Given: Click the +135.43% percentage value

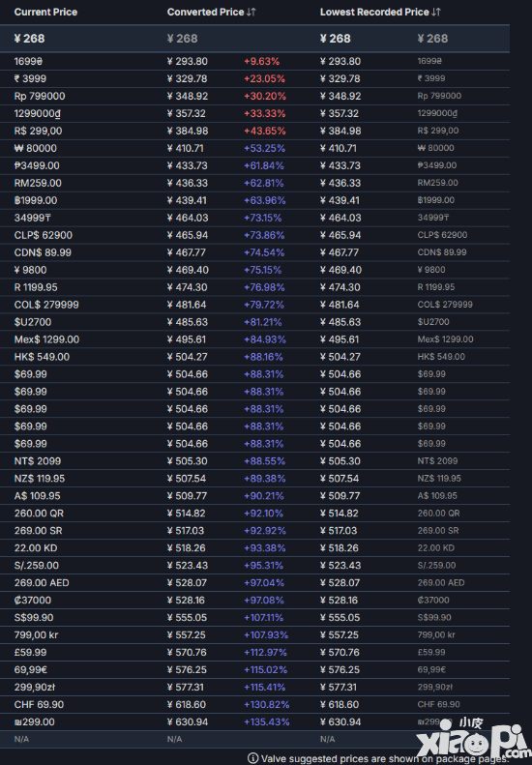Looking at the screenshot, I should pos(267,722).
